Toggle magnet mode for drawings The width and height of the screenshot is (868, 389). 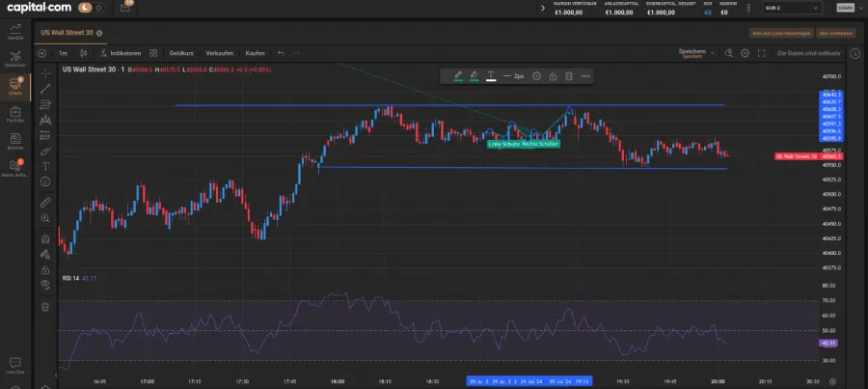pos(45,239)
